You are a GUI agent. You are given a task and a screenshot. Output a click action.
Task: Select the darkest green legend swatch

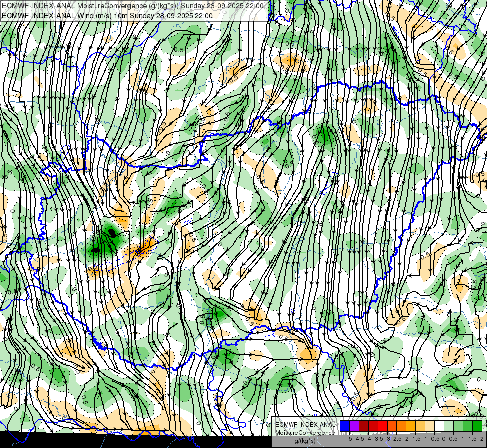(x=478, y=426)
